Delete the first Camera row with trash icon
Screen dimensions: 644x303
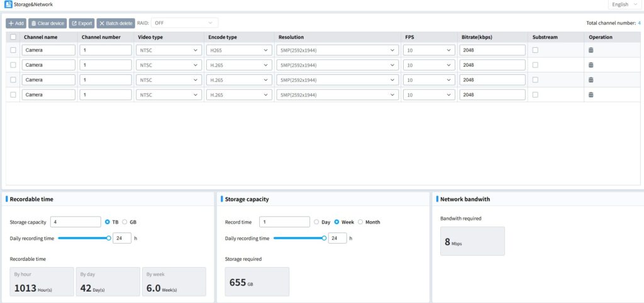[591, 50]
